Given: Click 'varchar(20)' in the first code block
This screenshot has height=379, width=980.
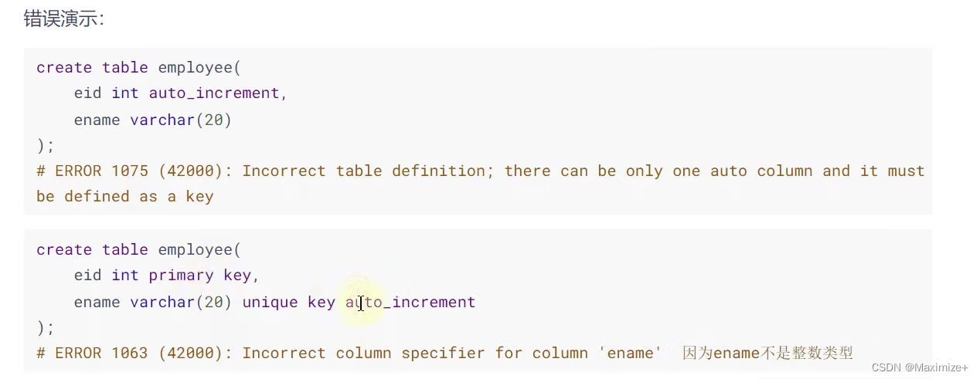Looking at the screenshot, I should click(180, 120).
